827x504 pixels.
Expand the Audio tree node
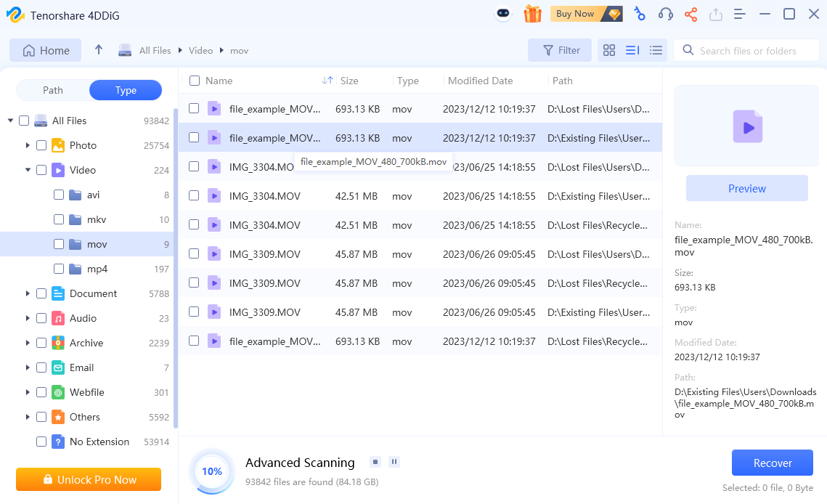28,319
